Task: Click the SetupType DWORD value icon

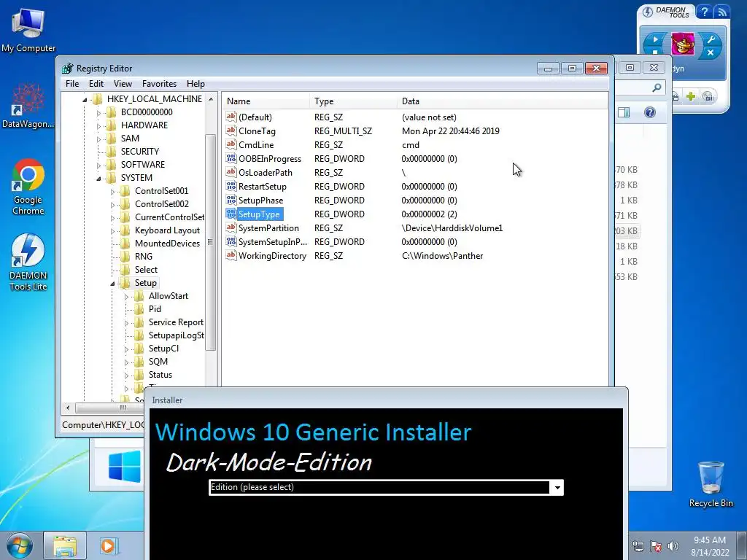Action: pos(231,214)
